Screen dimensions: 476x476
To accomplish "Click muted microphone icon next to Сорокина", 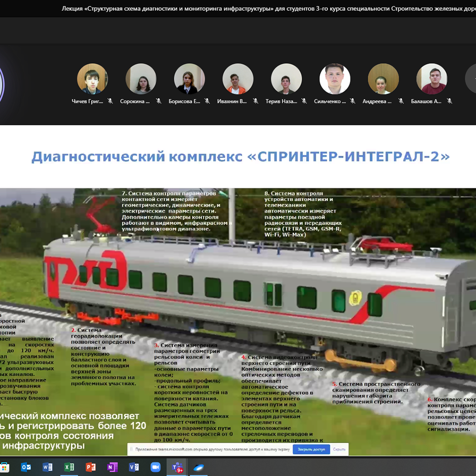I will (x=159, y=101).
